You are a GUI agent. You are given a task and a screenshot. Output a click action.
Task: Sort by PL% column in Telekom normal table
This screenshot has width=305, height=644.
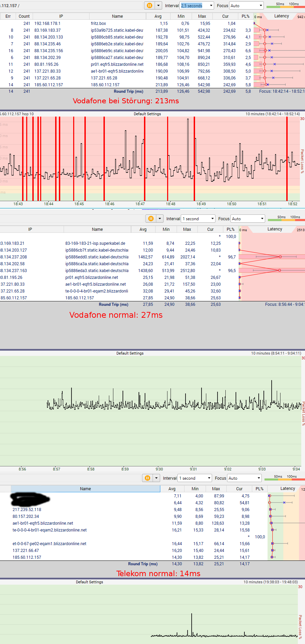(259, 489)
